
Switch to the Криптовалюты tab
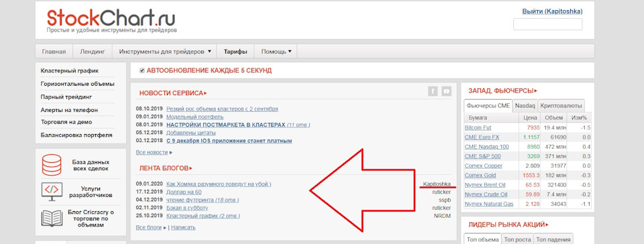[x=561, y=105]
